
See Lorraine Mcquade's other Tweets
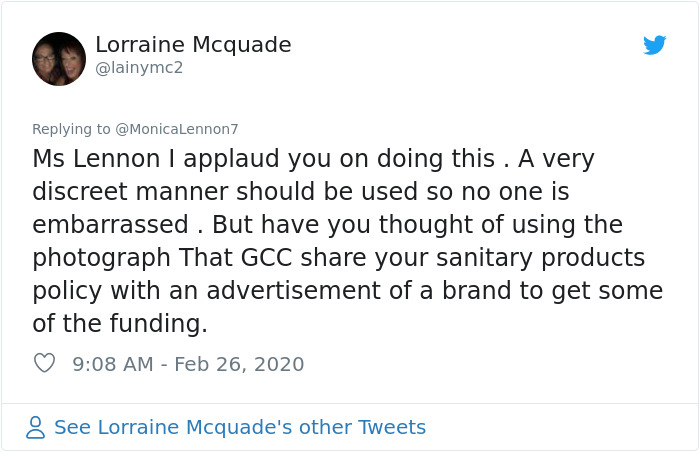240,427
